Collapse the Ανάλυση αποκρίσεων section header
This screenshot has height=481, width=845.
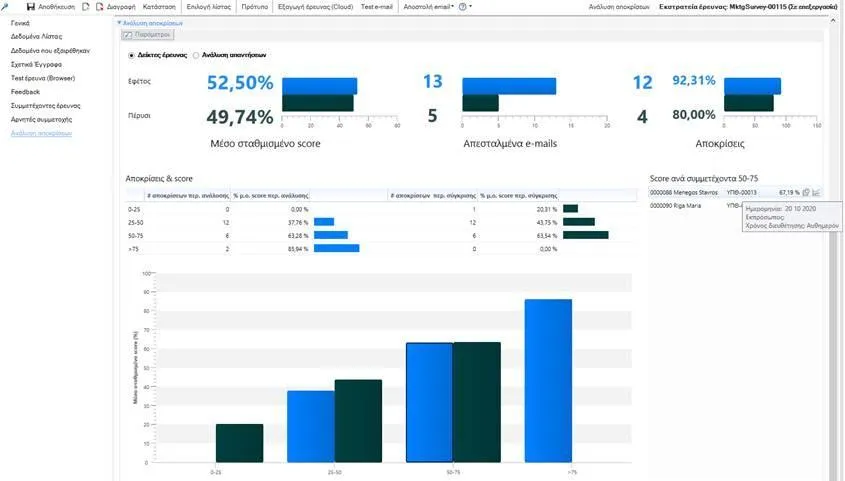150,23
